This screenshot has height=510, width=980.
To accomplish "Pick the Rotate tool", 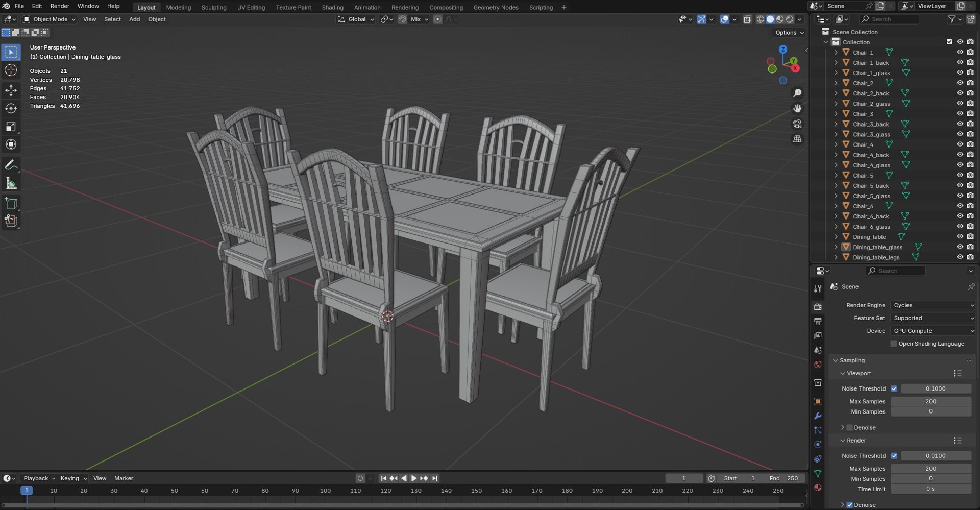I will [11, 108].
